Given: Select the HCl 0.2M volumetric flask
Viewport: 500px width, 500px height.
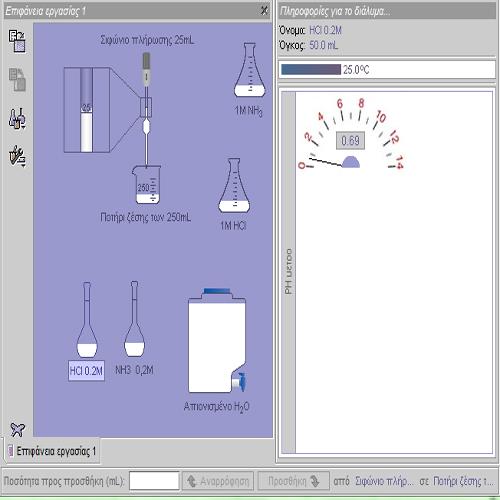Looking at the screenshot, I should pyautogui.click(x=87, y=320).
